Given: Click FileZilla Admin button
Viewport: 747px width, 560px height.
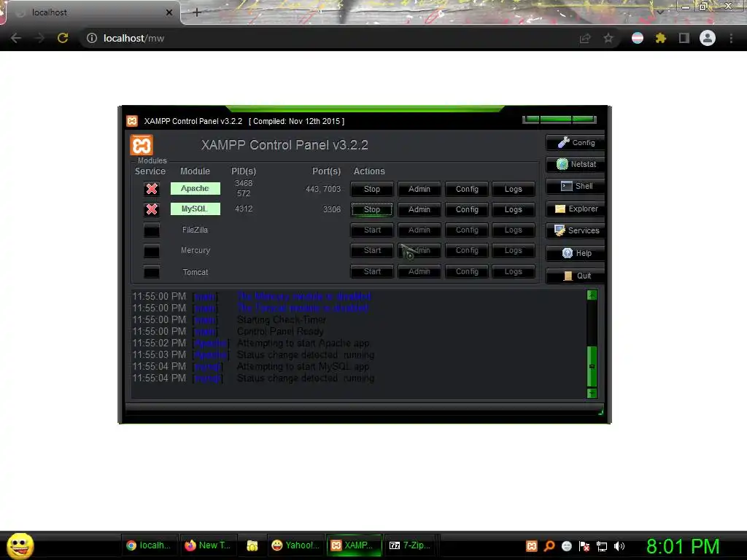Looking at the screenshot, I should point(419,230).
